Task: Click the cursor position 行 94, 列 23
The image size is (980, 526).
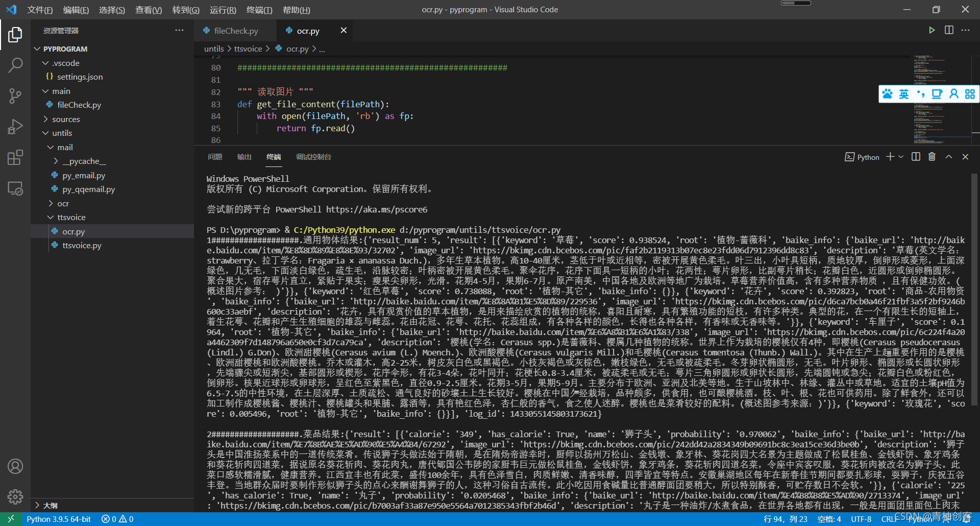Action: coord(785,519)
